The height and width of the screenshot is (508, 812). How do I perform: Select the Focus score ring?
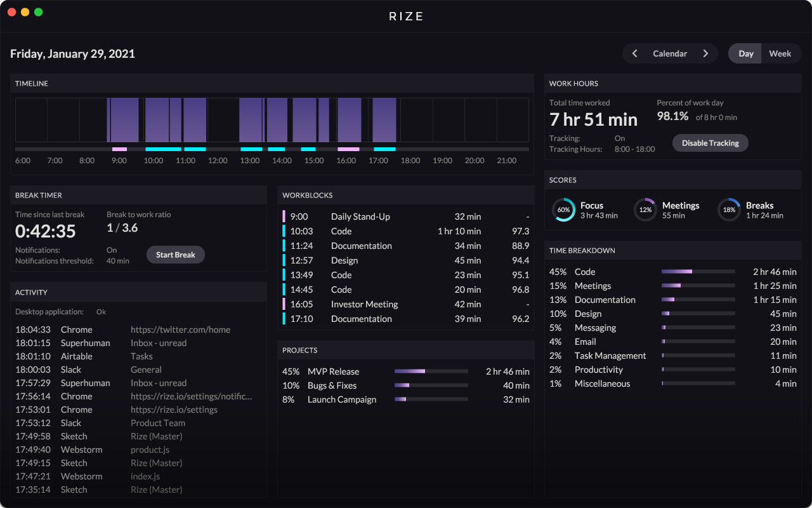[x=563, y=209]
